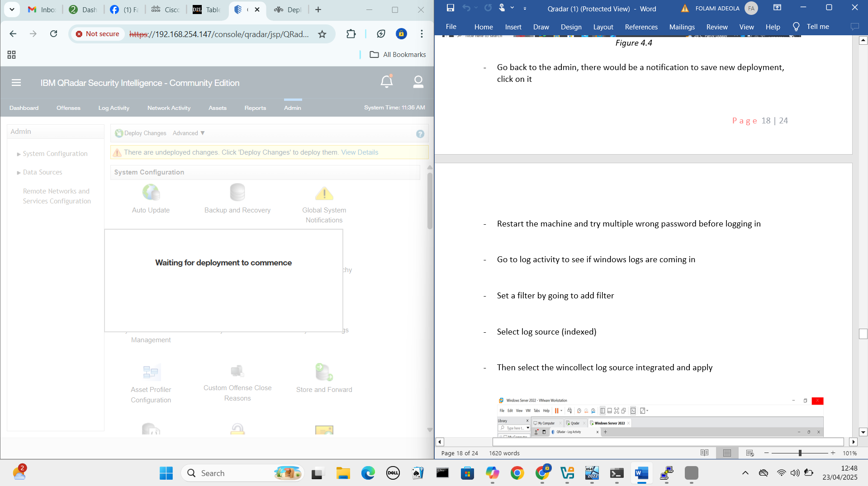The height and width of the screenshot is (486, 868).
Task: Open Chrome extensions puzzle icon
Action: (351, 34)
